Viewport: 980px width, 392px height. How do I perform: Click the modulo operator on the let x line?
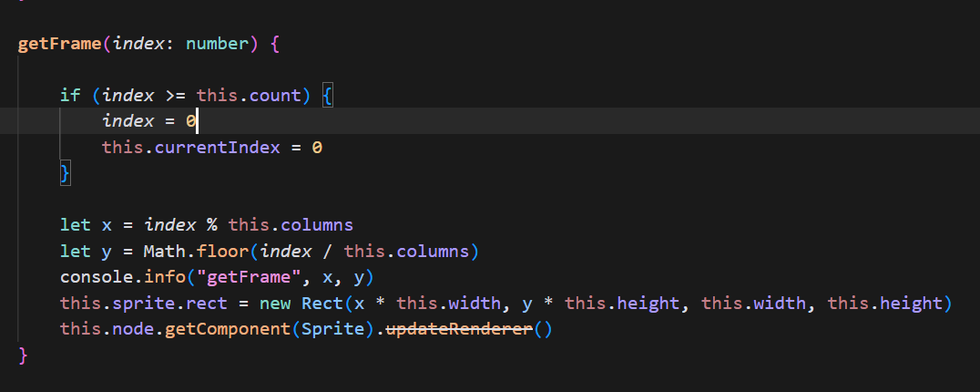point(211,224)
